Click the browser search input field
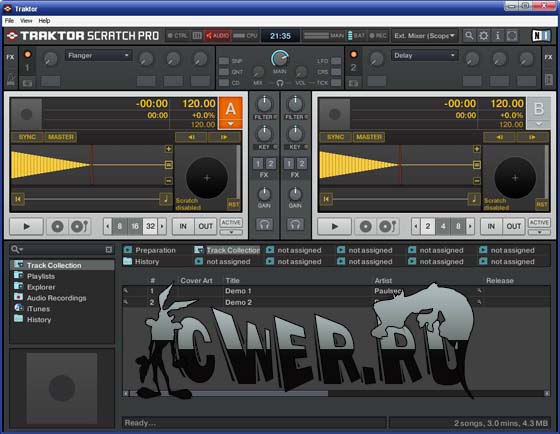This screenshot has width=560, height=434. (62, 249)
